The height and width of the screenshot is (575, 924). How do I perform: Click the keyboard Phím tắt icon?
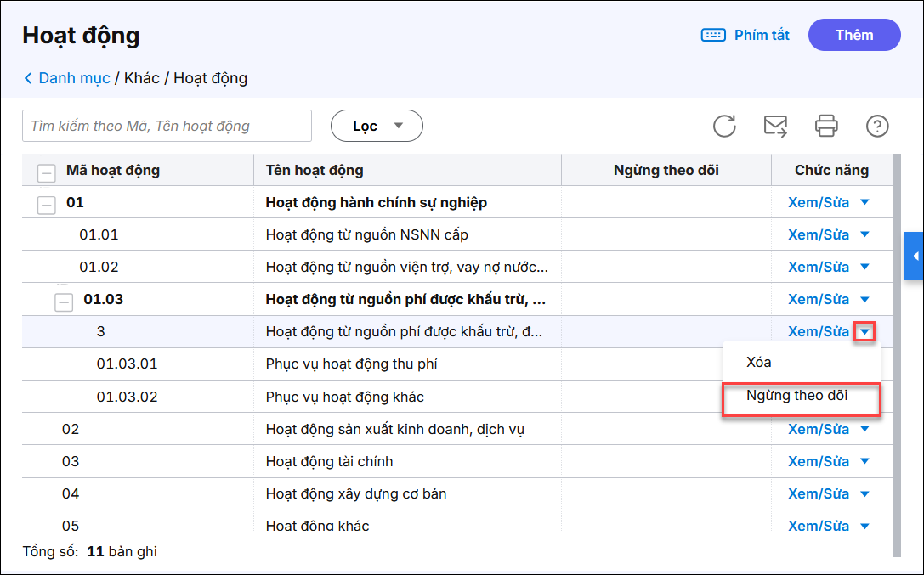(712, 35)
